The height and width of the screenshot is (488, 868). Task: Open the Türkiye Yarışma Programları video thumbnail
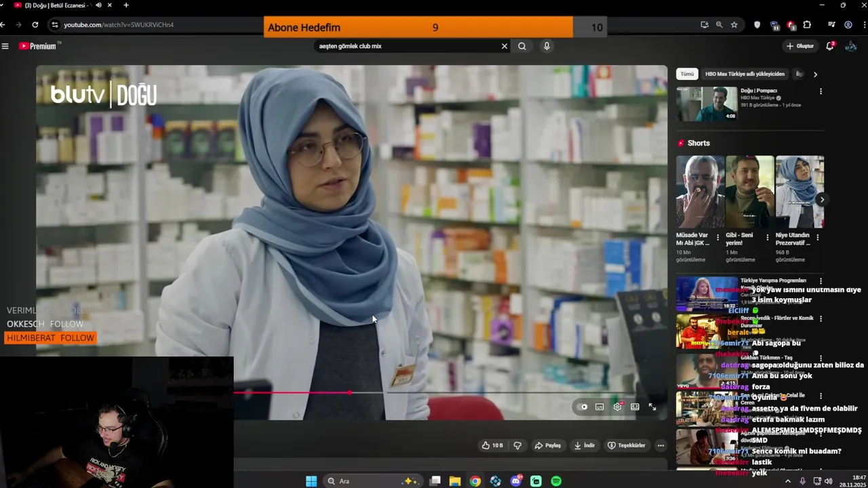pyautogui.click(x=707, y=293)
